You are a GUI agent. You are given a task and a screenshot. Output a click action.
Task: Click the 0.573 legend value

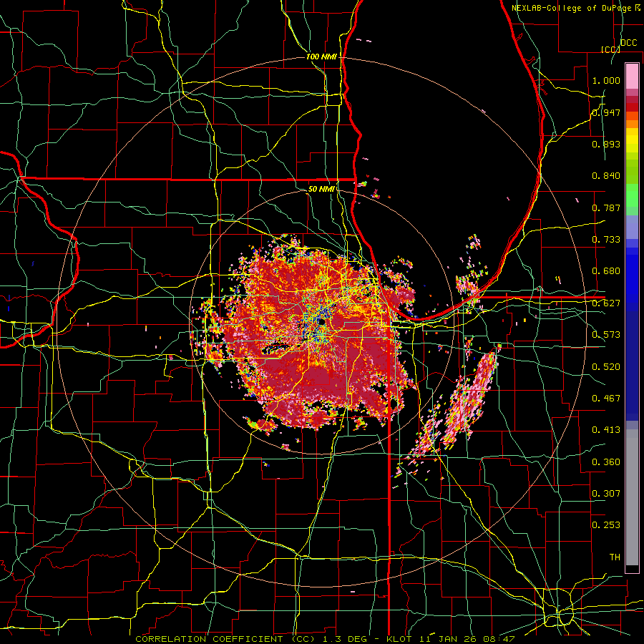click(x=606, y=335)
